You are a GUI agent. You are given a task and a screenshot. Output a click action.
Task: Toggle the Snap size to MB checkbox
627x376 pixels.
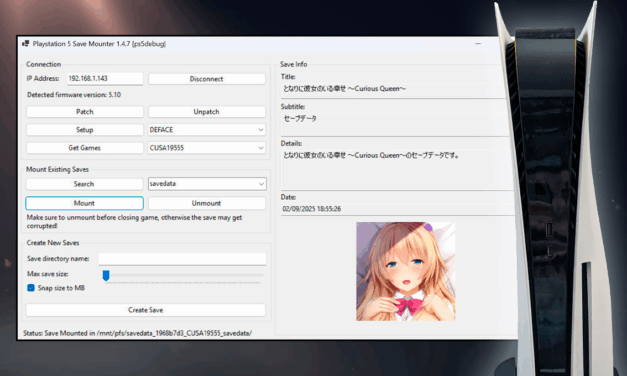coord(31,288)
